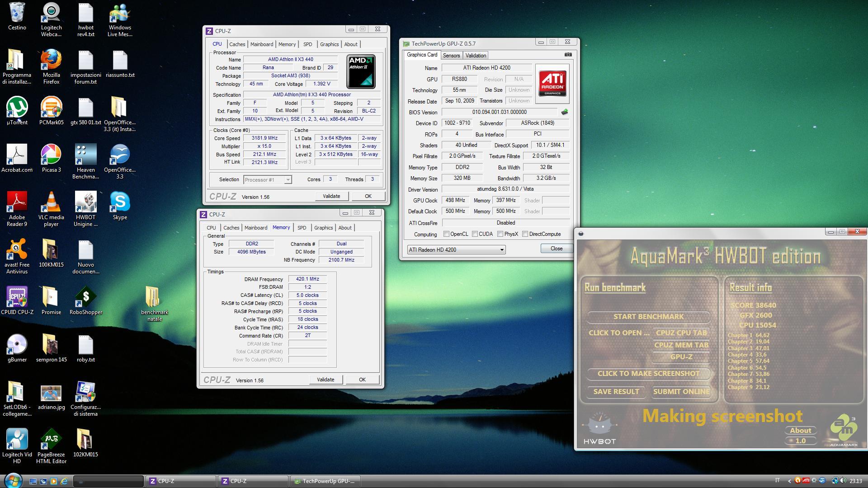Click the 23.13 taskbar clock
This screenshot has height=488, width=868.
(x=855, y=481)
